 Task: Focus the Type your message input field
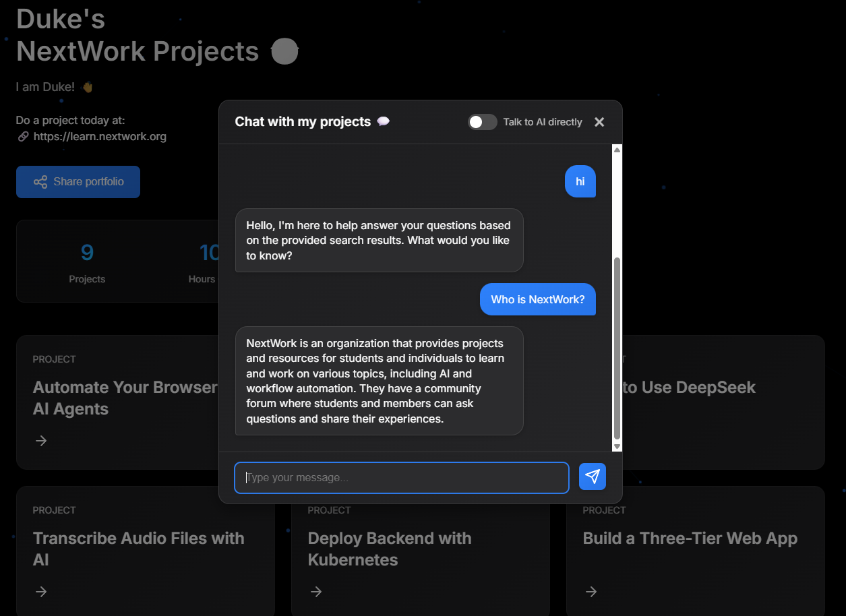(402, 478)
